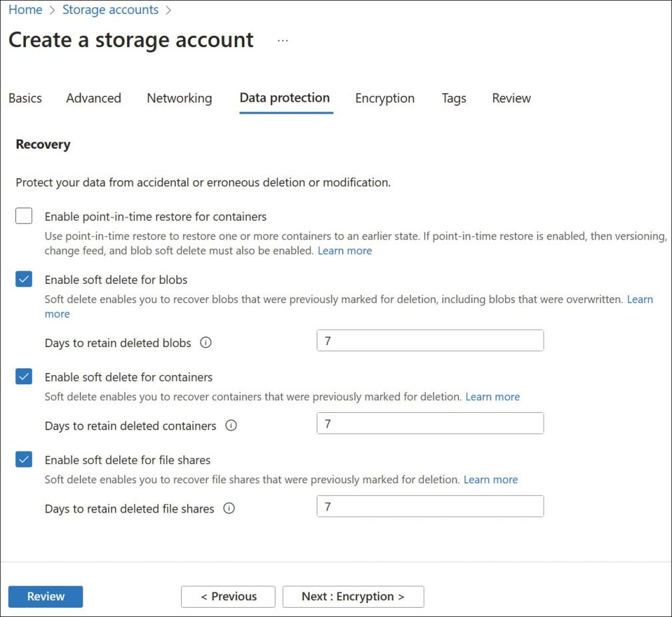Click the 'Days to retain deleted blobs' label
Viewport: 672px width, 617px height.
tap(118, 343)
